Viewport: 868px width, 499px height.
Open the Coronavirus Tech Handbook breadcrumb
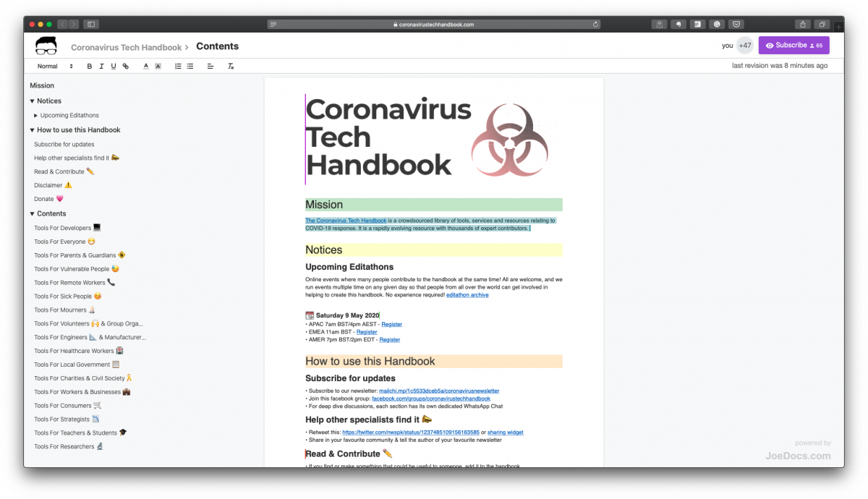click(x=127, y=47)
